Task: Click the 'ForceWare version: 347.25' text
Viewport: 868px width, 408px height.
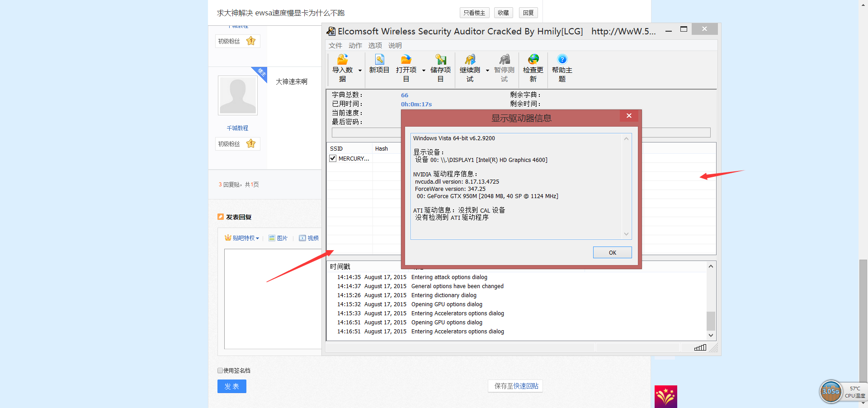Action: 450,189
